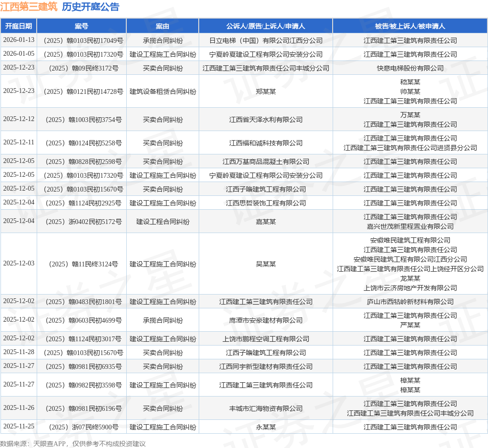Image resolution: width=488 pixels, height=448 pixels.
Task: Click the 被告/被上诉人/被申请人 column header
Action: point(410,26)
